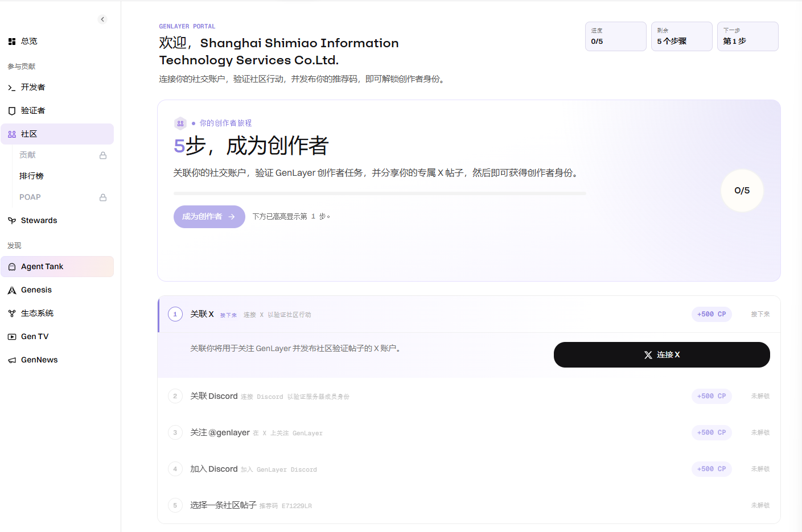Click the community icon beside 你的创作者旅程
Screen dimensions: 802x532
(x=180, y=123)
